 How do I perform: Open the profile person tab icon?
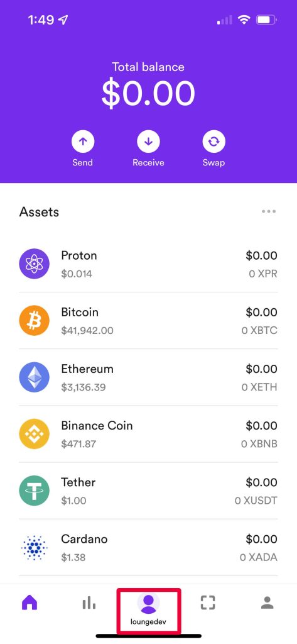[267, 602]
